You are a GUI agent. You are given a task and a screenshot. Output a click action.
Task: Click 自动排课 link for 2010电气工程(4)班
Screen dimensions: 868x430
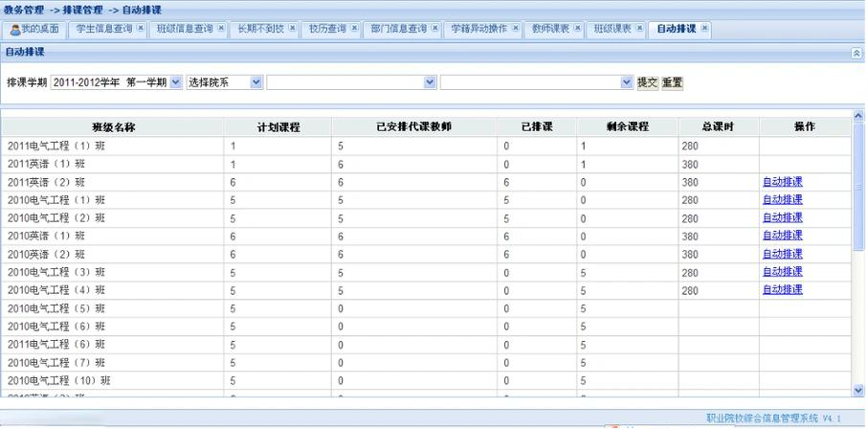[x=782, y=289]
